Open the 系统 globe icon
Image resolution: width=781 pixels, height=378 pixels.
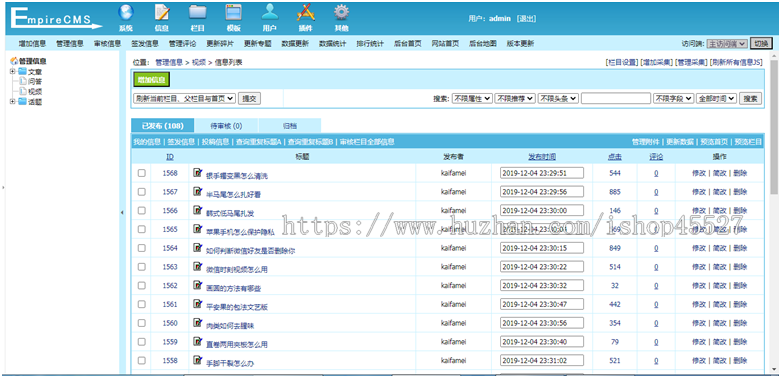pos(126,13)
